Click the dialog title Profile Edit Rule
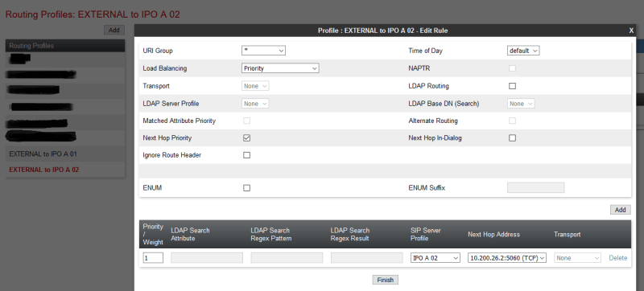 click(x=383, y=31)
